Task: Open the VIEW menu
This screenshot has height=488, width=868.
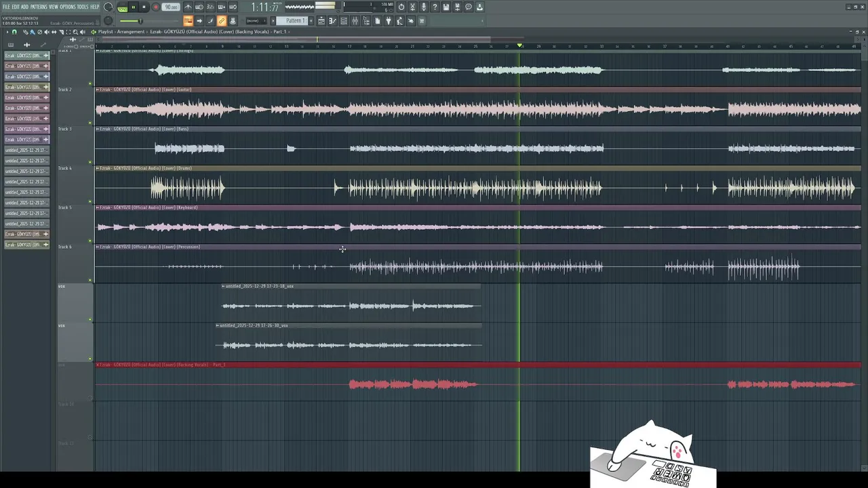Action: (x=54, y=7)
